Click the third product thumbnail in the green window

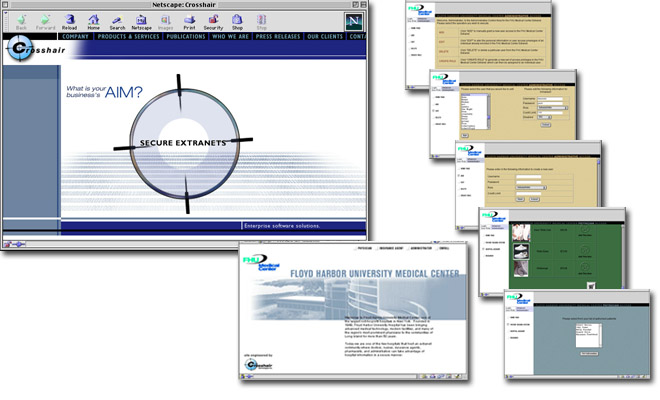point(521,269)
